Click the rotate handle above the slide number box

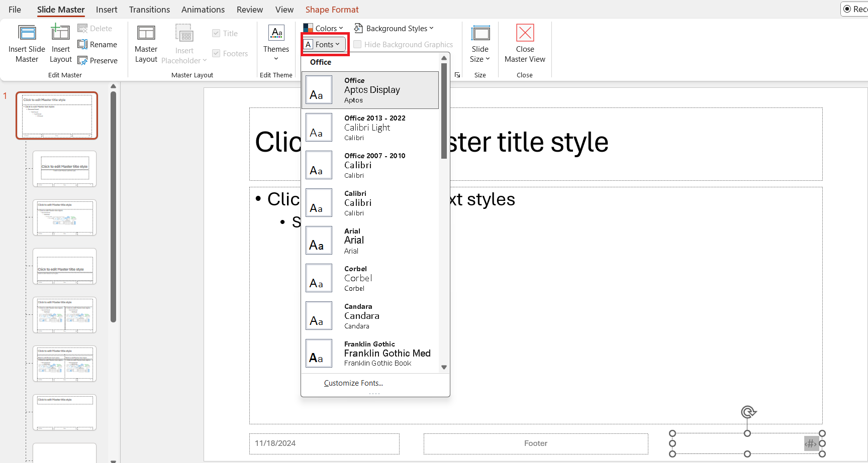click(748, 412)
